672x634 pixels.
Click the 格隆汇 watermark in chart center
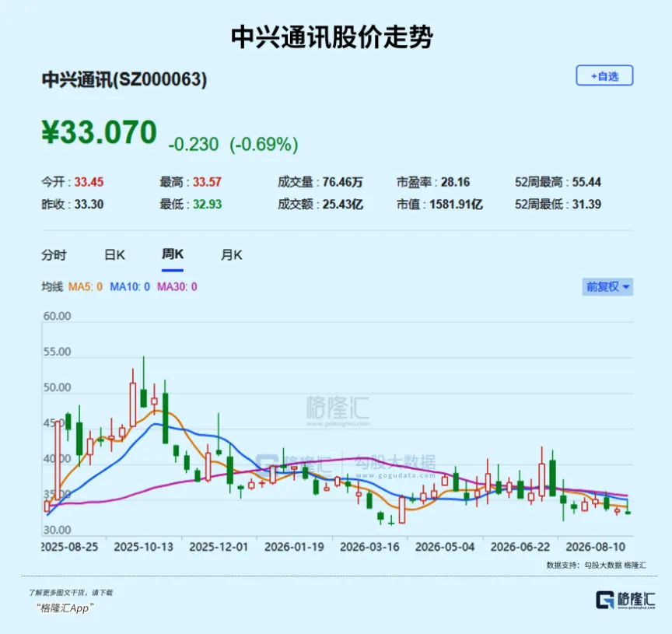338,410
